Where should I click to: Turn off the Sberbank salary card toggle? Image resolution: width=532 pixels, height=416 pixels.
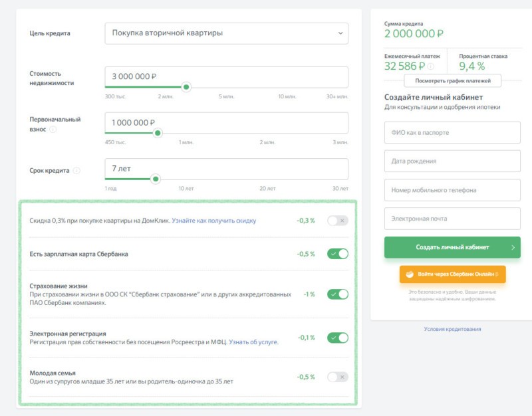tap(337, 254)
